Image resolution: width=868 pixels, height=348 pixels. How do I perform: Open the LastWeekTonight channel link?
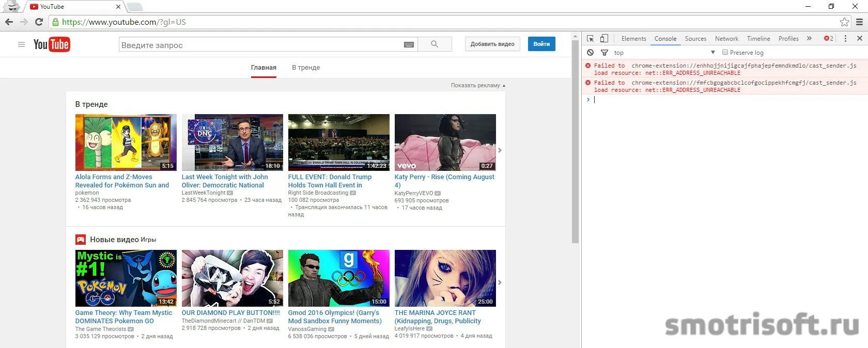click(204, 193)
